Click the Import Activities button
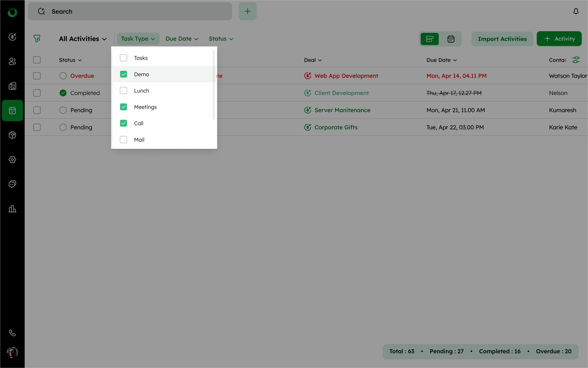Viewport: 588px width, 368px height. (502, 39)
